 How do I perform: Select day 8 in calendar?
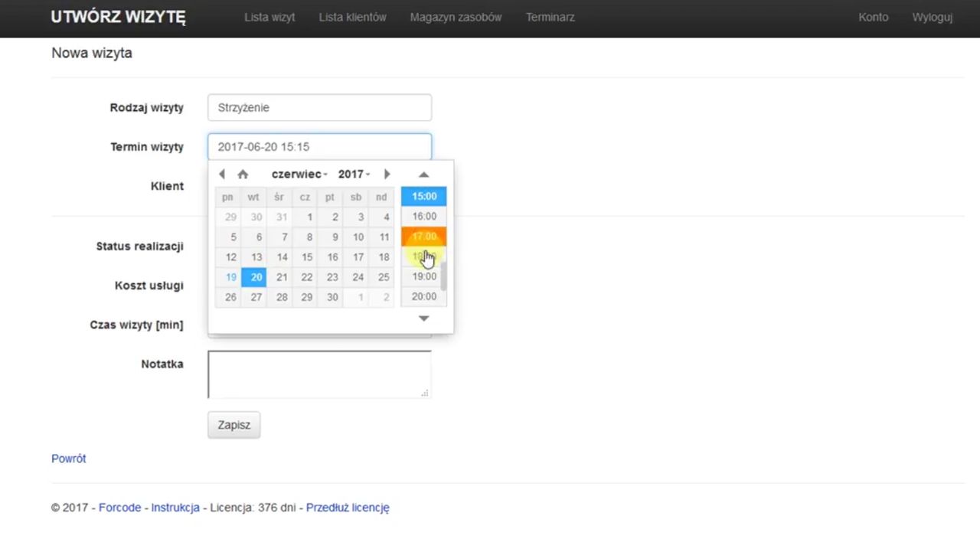(305, 237)
